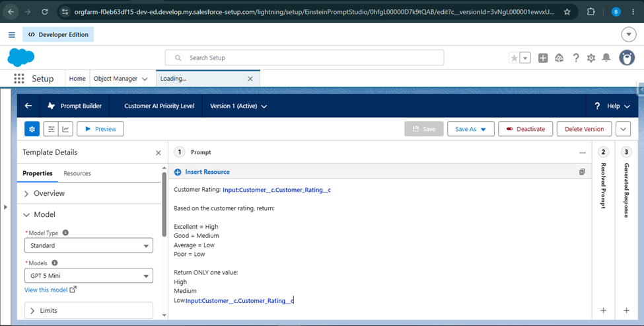Click the disabled Save button

424,129
